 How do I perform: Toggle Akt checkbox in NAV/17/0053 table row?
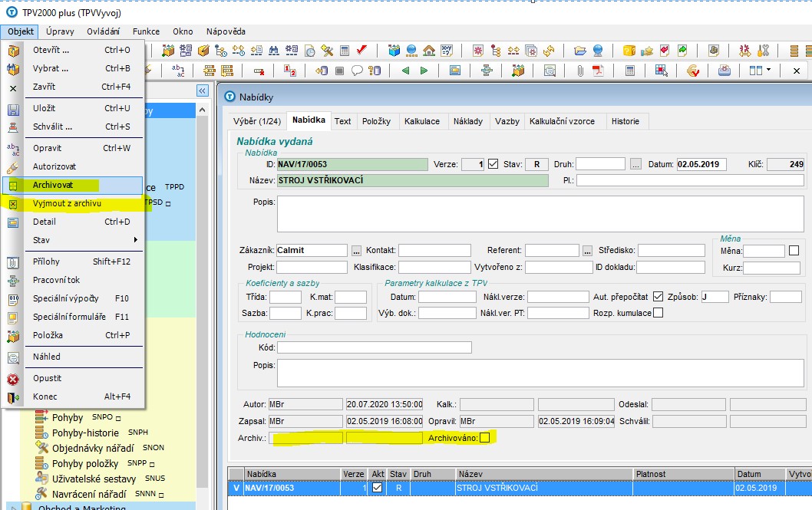pos(377,487)
